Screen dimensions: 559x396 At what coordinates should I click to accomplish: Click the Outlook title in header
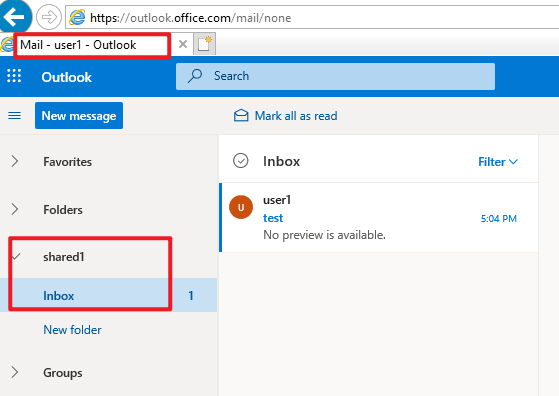point(67,77)
